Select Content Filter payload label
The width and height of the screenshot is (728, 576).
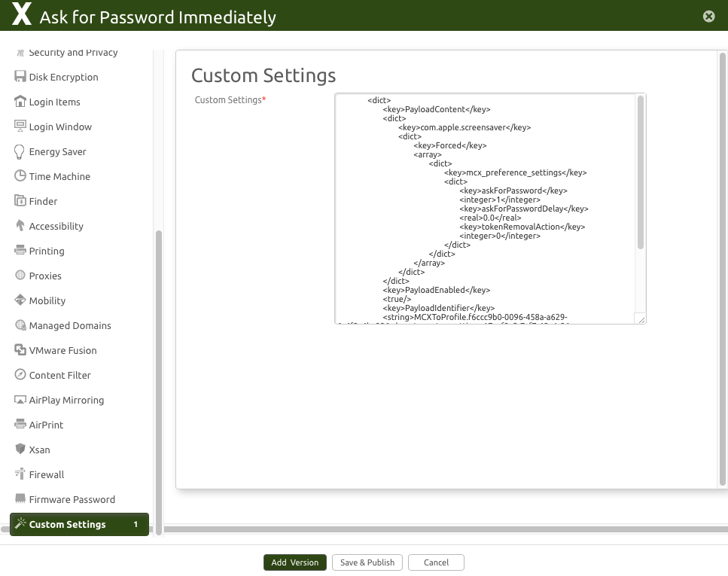click(60, 375)
